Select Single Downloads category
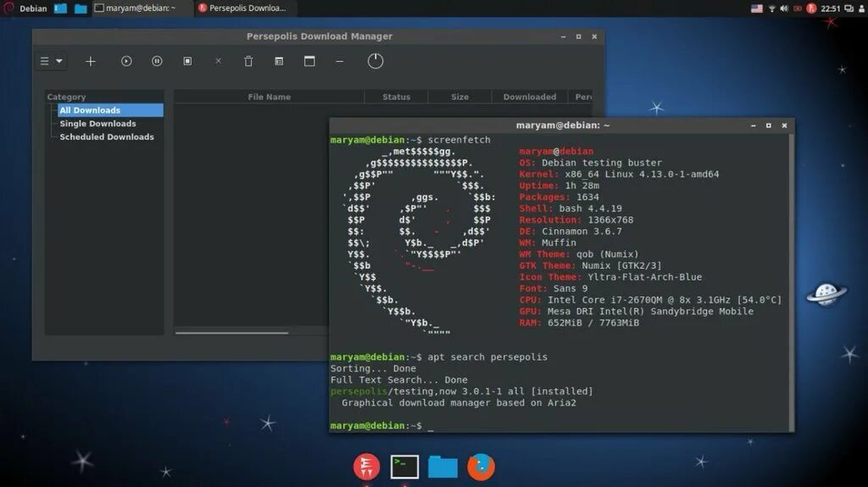868x487 pixels. [98, 124]
